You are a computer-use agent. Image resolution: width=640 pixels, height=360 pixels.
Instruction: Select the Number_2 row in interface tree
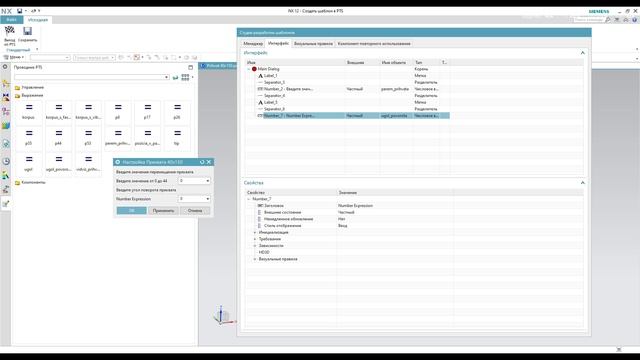(x=347, y=89)
